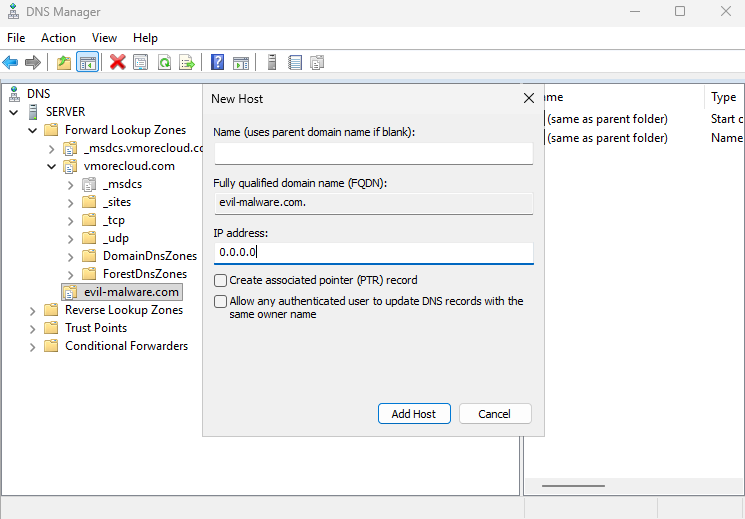Open the Properties toolbar icon

click(x=141, y=62)
